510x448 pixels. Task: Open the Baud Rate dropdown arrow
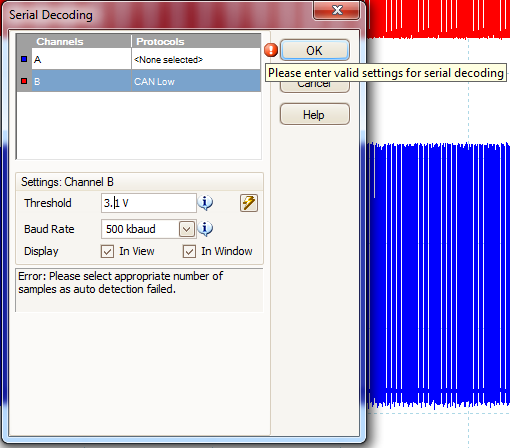pyautogui.click(x=187, y=229)
